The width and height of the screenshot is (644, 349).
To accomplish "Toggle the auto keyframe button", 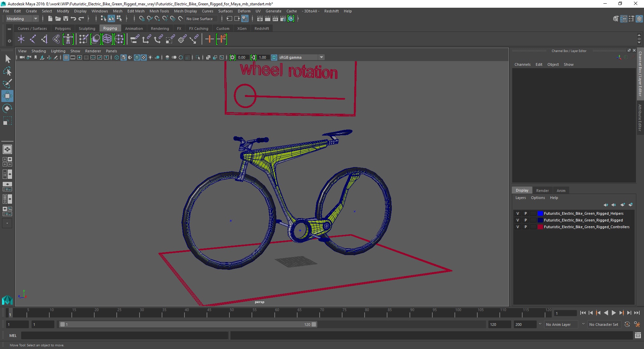I will [x=627, y=325].
